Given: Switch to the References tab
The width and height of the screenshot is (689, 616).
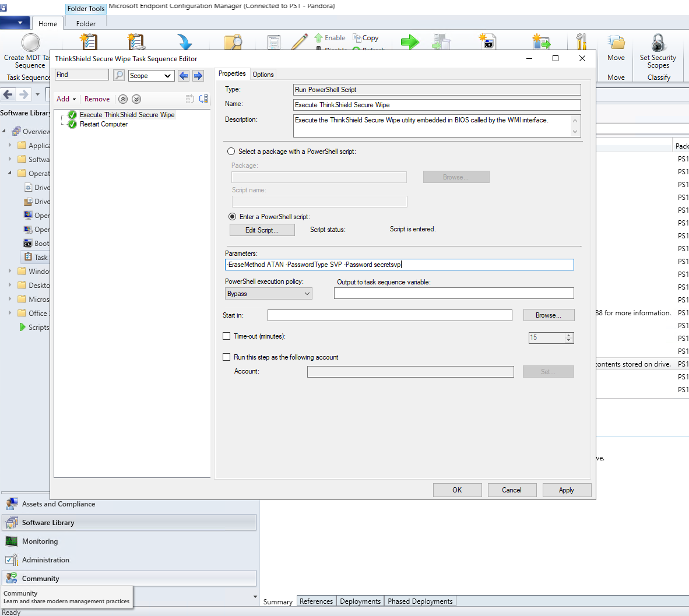Looking at the screenshot, I should (x=316, y=601).
